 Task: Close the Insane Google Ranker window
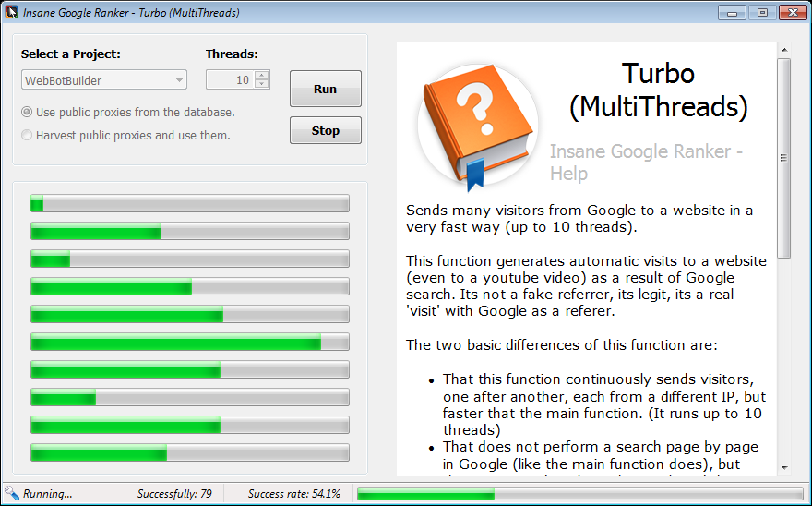click(x=793, y=12)
